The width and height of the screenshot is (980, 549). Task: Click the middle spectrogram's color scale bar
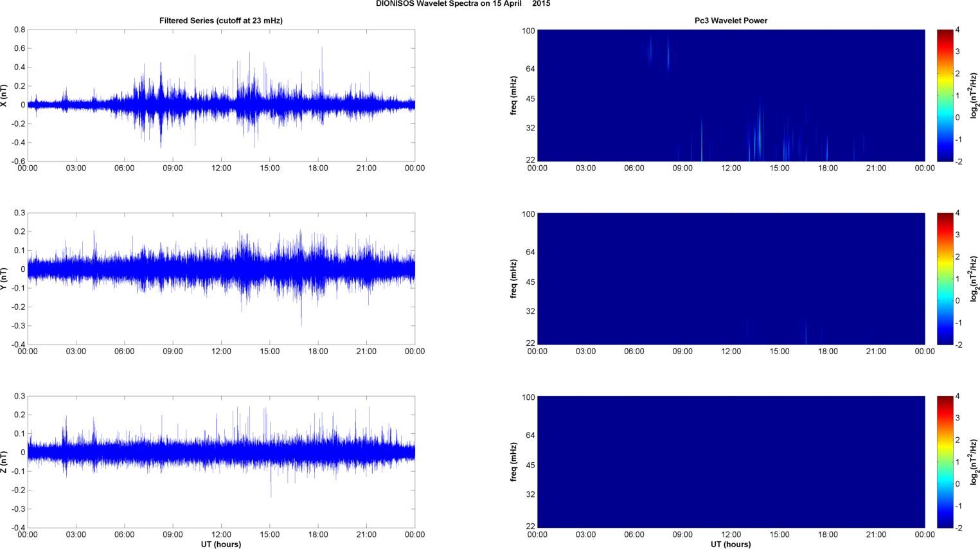(x=945, y=278)
